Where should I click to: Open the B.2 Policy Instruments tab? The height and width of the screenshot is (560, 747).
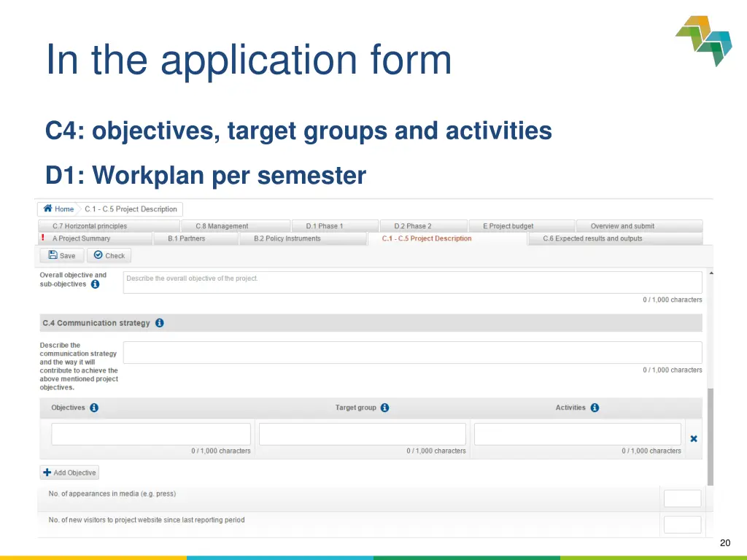coord(303,238)
